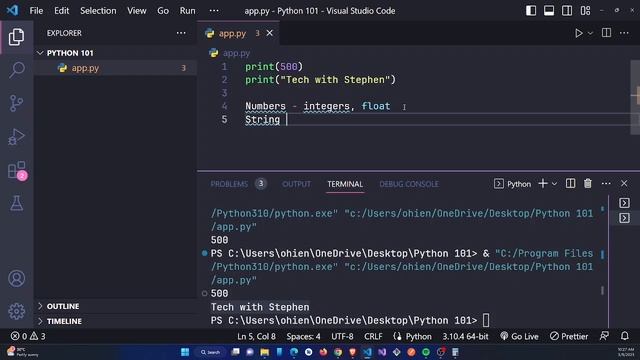
Task: Open the View menu
Action: coord(137,11)
